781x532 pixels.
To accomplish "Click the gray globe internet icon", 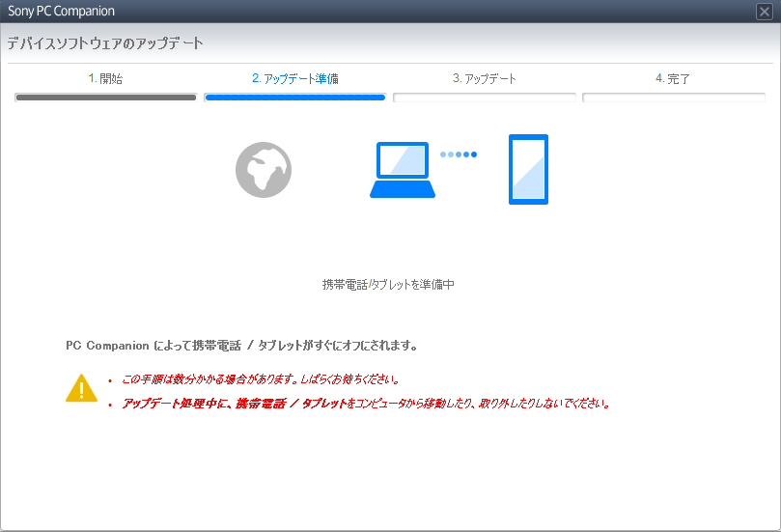I will [264, 170].
